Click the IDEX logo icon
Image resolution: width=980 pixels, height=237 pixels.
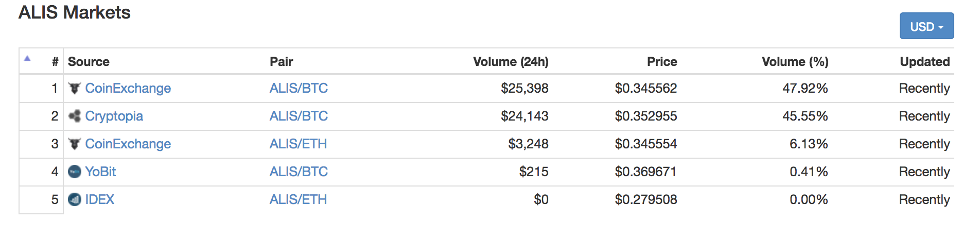click(x=75, y=199)
